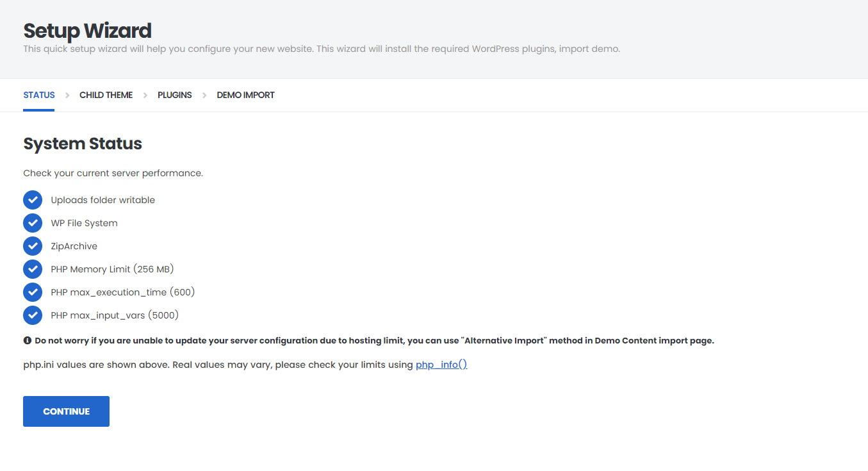
Task: Click the chevron arrow after PLUGINS
Action: click(204, 95)
